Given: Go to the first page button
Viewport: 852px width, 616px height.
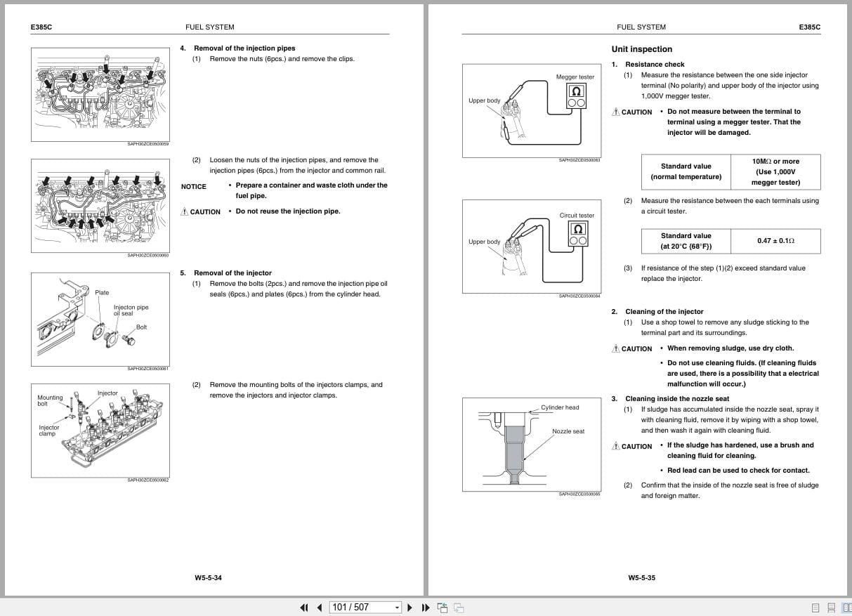Looking at the screenshot, I should tap(303, 608).
